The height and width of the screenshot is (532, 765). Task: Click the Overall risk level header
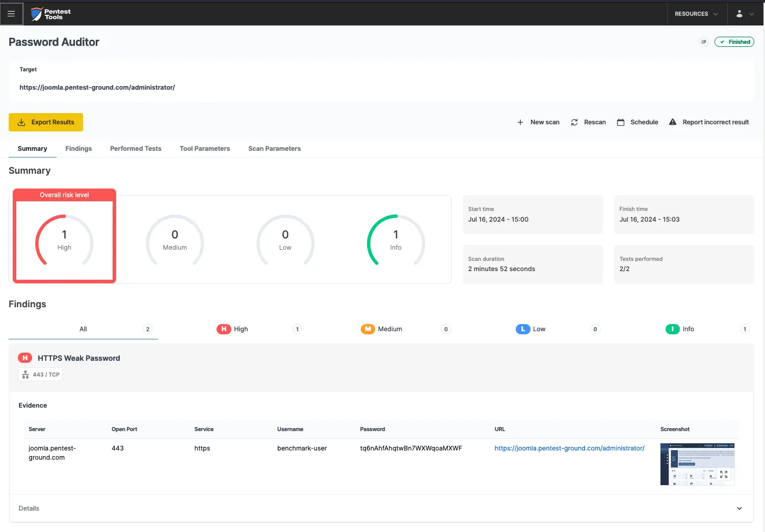click(x=64, y=195)
